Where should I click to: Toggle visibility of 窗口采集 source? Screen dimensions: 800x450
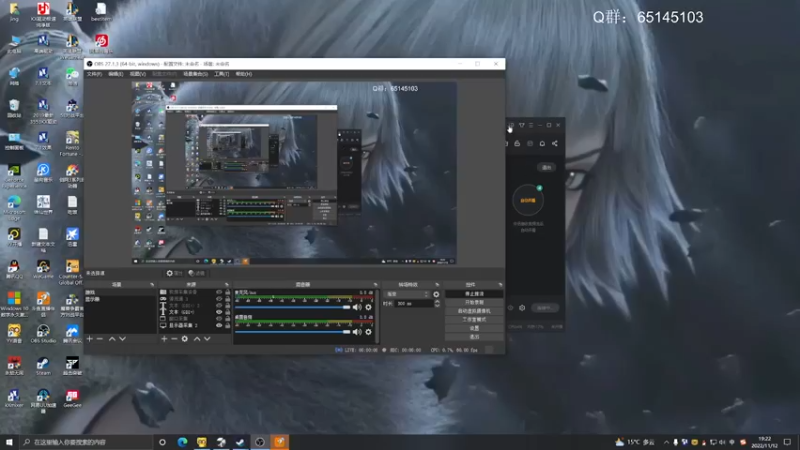pyautogui.click(x=219, y=319)
